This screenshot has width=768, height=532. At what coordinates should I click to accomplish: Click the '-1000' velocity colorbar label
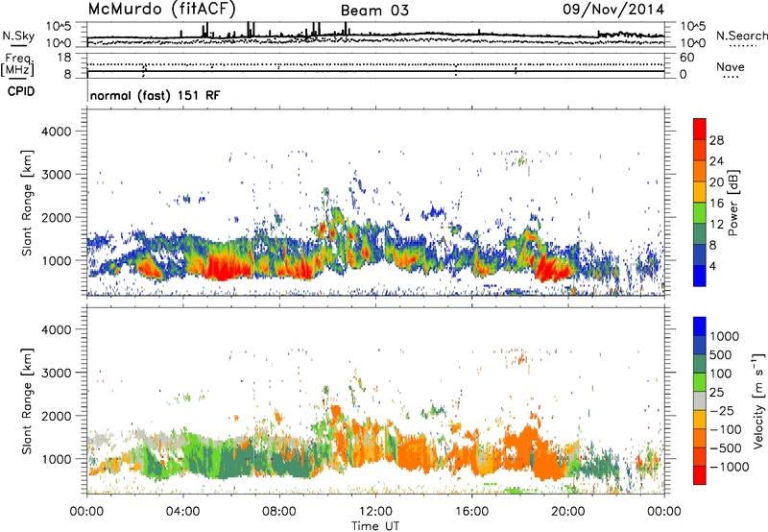(x=729, y=467)
